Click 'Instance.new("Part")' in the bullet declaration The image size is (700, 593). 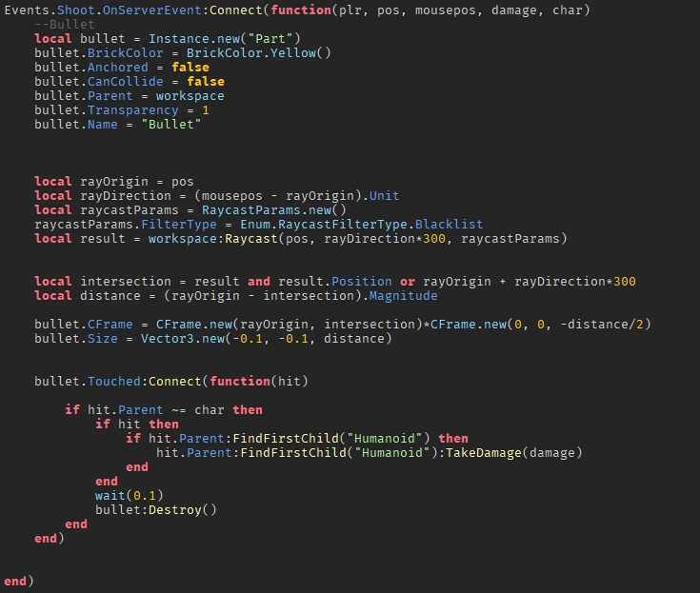[x=225, y=39]
